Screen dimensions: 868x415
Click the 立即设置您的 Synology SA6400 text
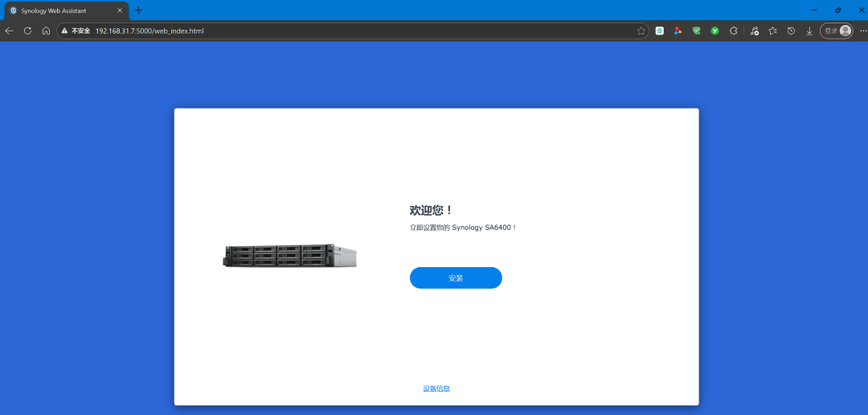(463, 228)
